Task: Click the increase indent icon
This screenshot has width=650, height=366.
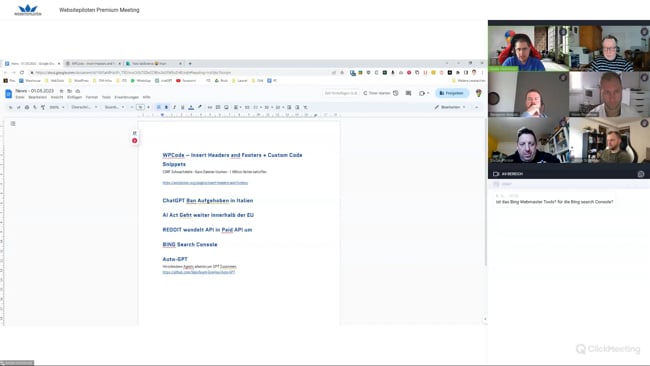Action: pyautogui.click(x=297, y=107)
